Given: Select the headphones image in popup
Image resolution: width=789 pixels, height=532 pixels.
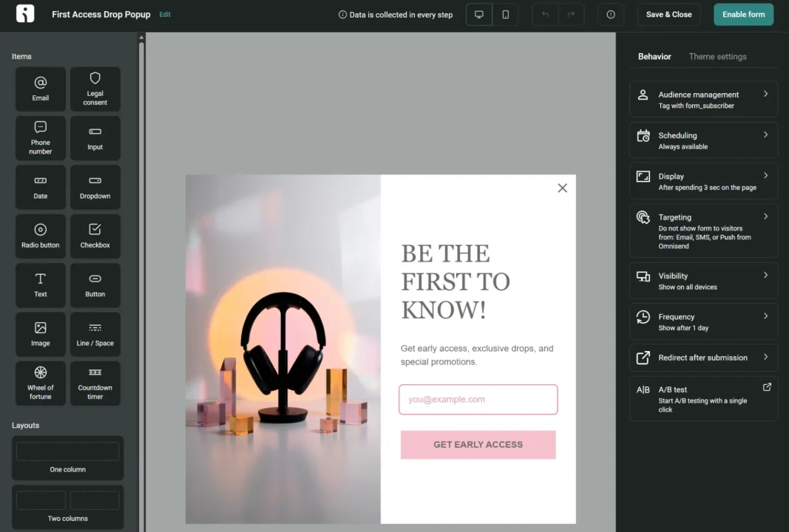Looking at the screenshot, I should click(282, 349).
